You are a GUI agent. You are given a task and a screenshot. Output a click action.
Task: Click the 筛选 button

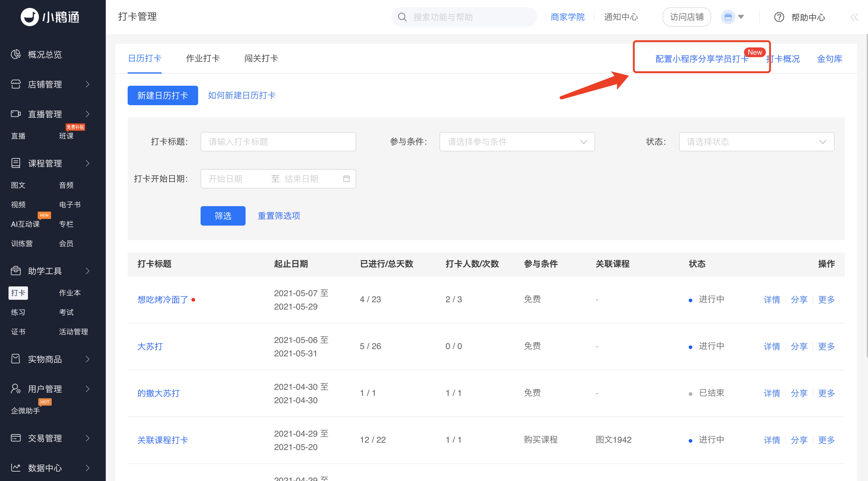[223, 216]
